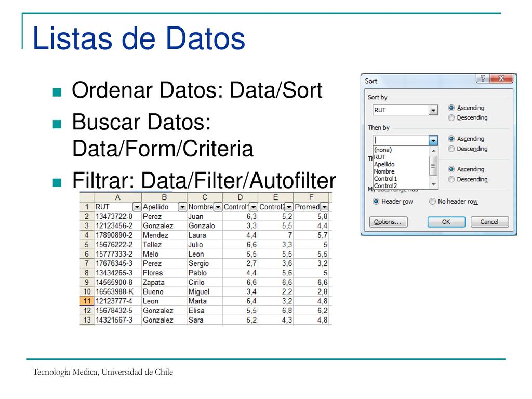This screenshot has width=532, height=399.
Task: Click cell with RUT 16563988-K
Action: click(x=118, y=292)
